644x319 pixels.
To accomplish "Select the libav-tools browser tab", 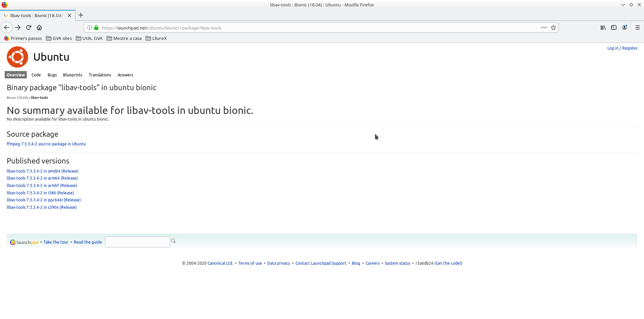I will pos(37,15).
